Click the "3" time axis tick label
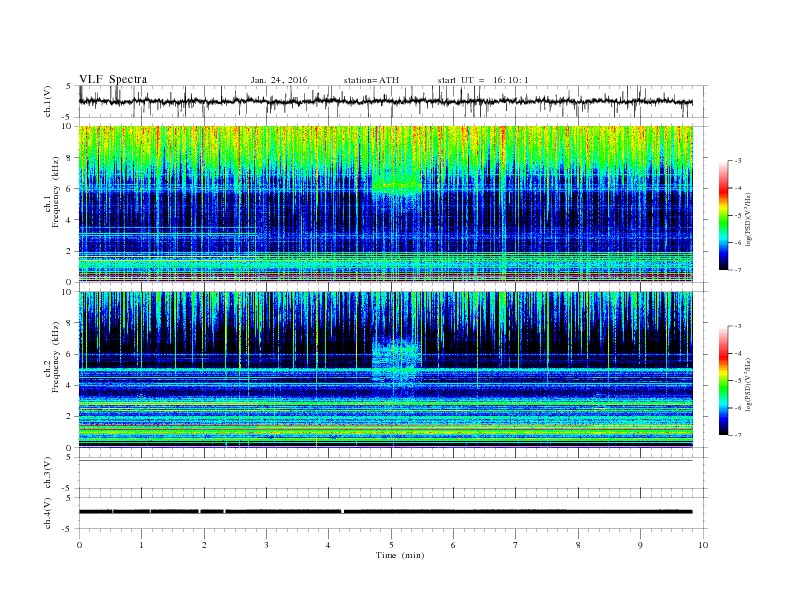The image size is (792, 612). pos(266,545)
